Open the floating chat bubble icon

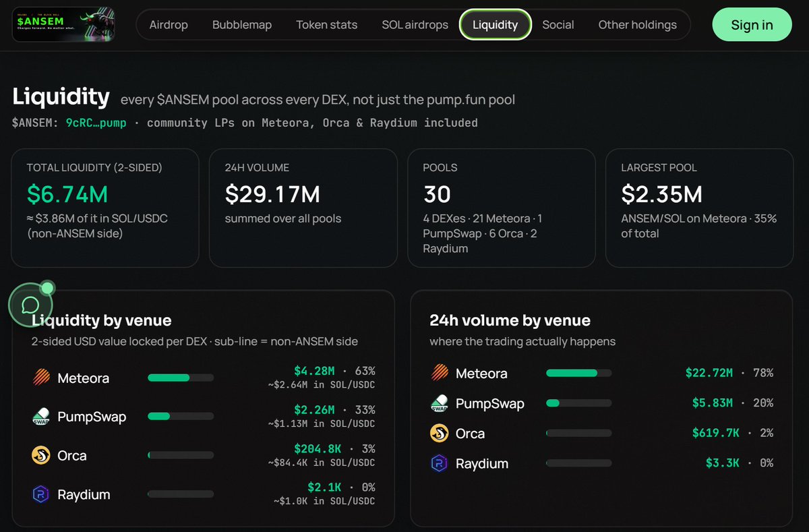(30, 306)
